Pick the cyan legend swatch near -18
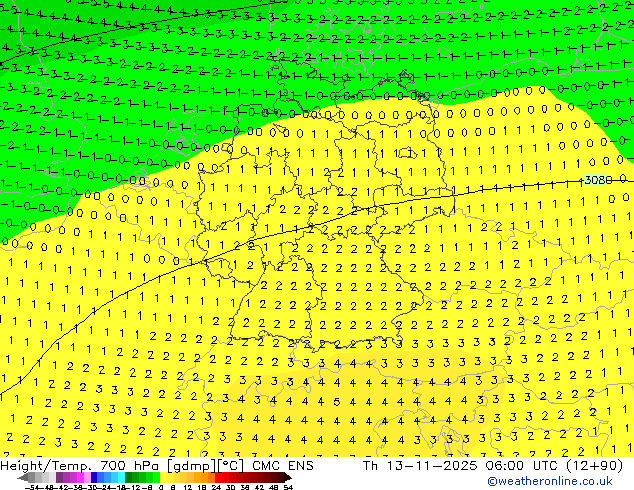 click(x=122, y=477)
